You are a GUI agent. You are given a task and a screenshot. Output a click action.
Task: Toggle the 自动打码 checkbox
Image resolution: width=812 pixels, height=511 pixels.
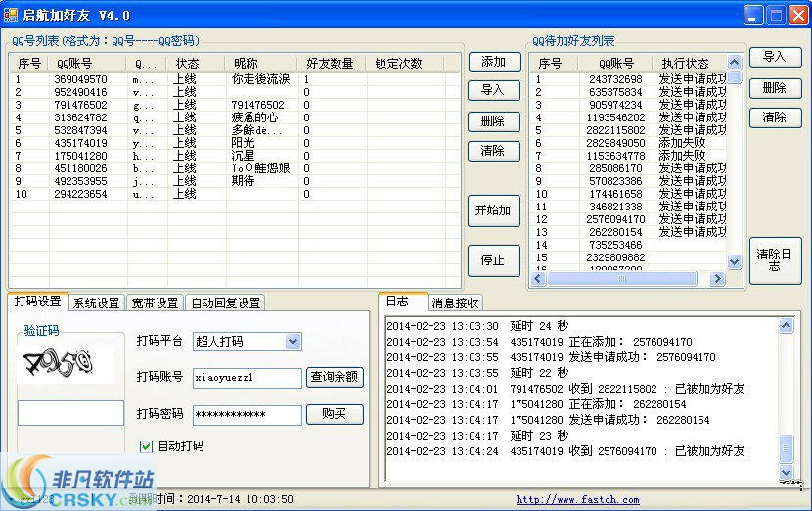click(146, 446)
